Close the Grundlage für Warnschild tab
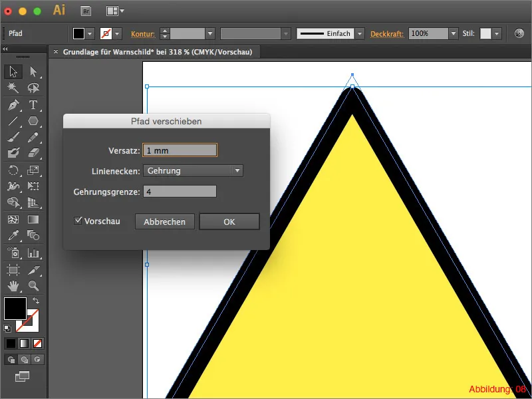Viewport: 532px width, 399px height. (x=56, y=52)
